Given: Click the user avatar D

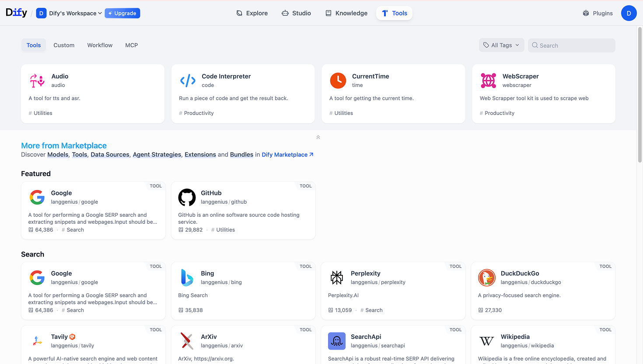Looking at the screenshot, I should tap(629, 13).
